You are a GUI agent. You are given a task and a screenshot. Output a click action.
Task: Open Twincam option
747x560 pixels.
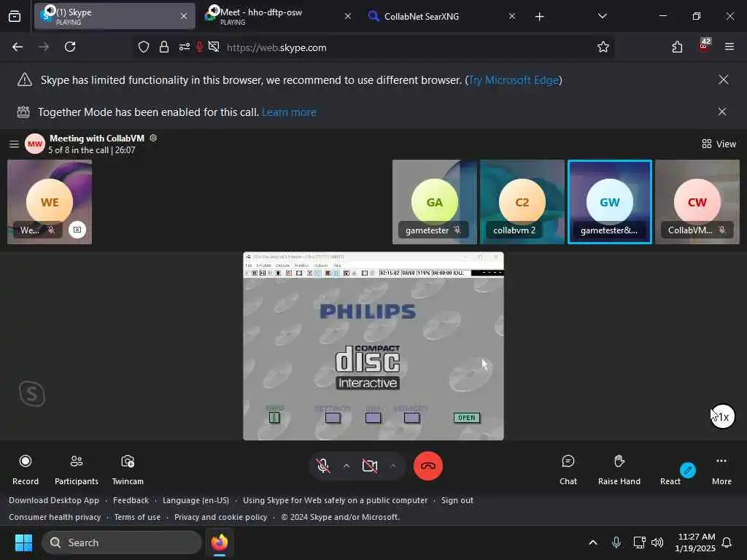[x=128, y=469]
